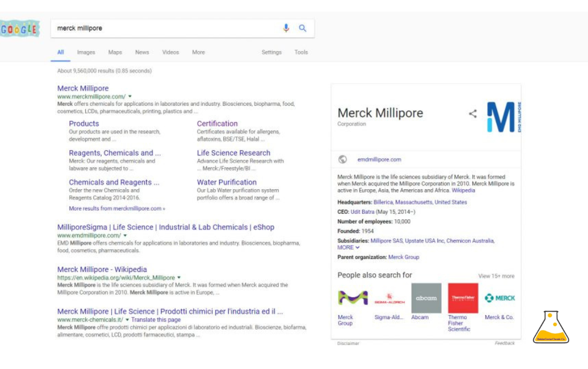
Task: Click Thermo Fisher Scientific text link
Action: (459, 323)
